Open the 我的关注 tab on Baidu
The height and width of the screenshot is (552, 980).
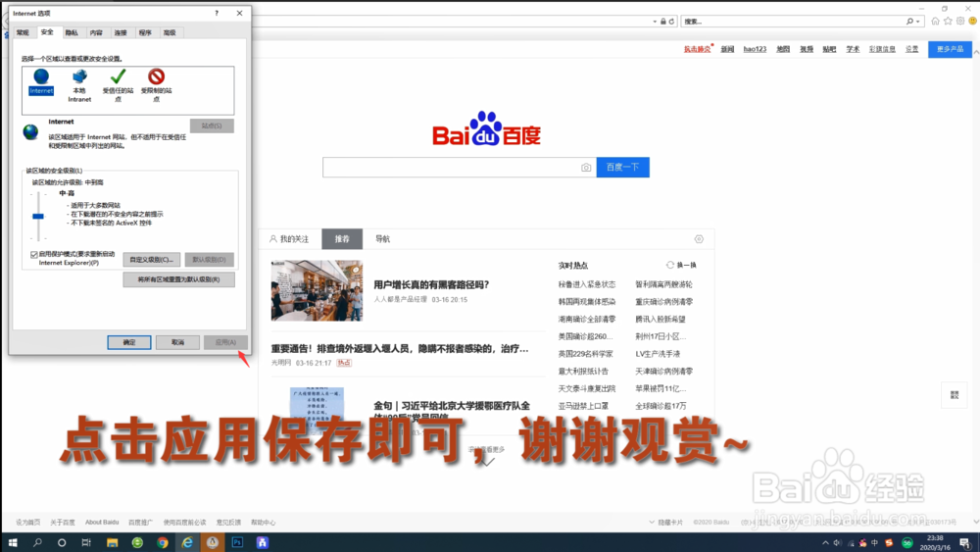tap(289, 239)
